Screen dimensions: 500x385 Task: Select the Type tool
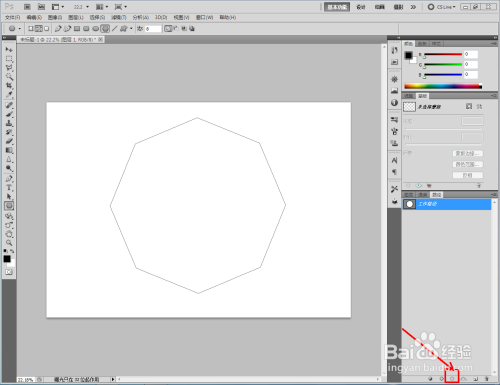point(9,188)
